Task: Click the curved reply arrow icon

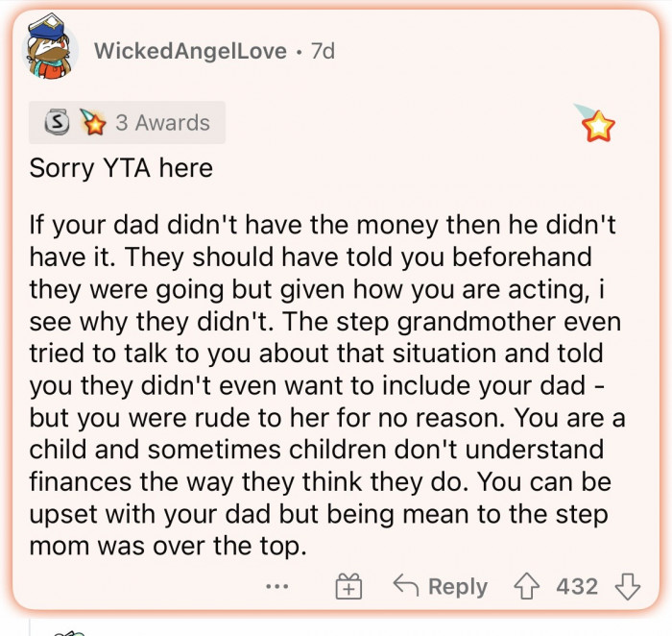Action: [405, 585]
